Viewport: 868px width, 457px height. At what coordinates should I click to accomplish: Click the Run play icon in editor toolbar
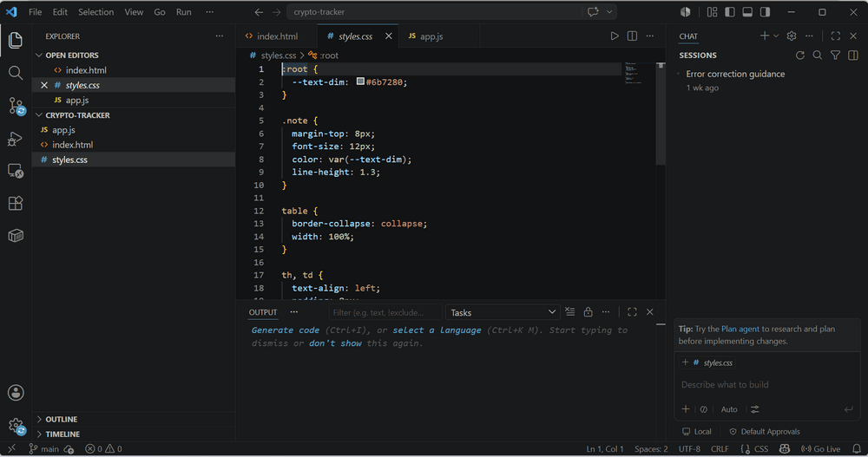pyautogui.click(x=615, y=36)
